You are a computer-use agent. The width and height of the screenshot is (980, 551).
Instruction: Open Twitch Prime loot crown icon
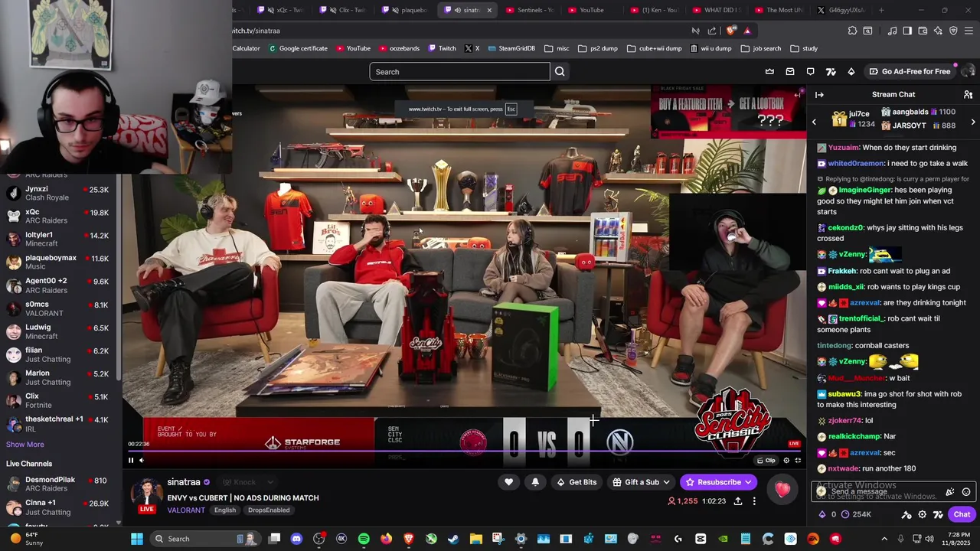point(769,72)
